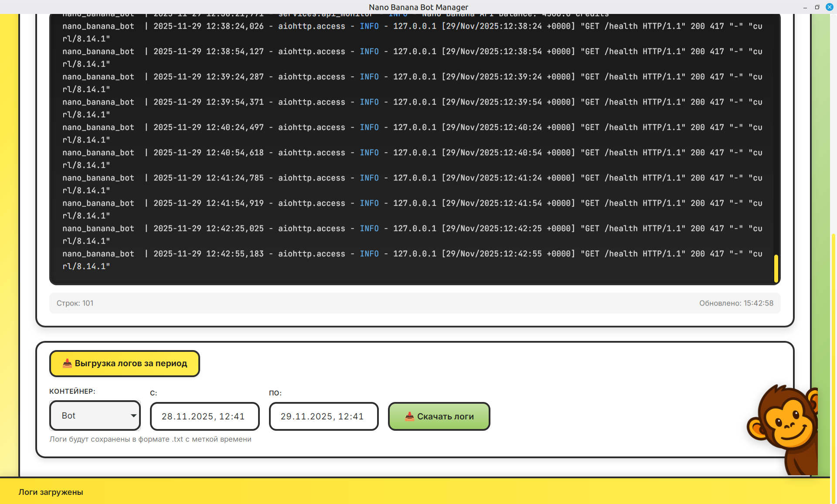Close the Nano Banana Bot Manager window
Screen dimensions: 837x504
829,7
